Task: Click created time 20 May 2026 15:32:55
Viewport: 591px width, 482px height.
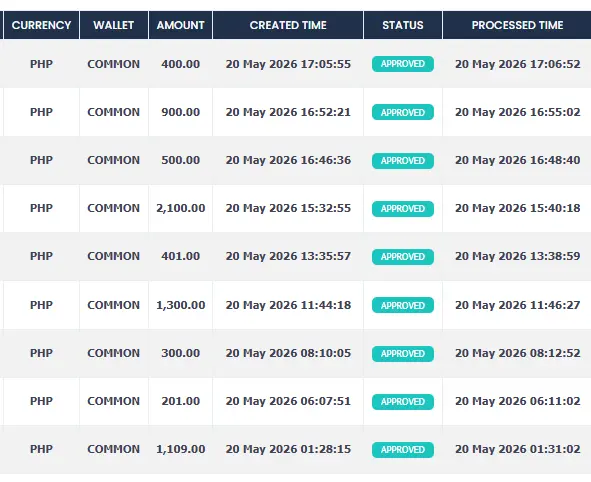Action: [288, 208]
